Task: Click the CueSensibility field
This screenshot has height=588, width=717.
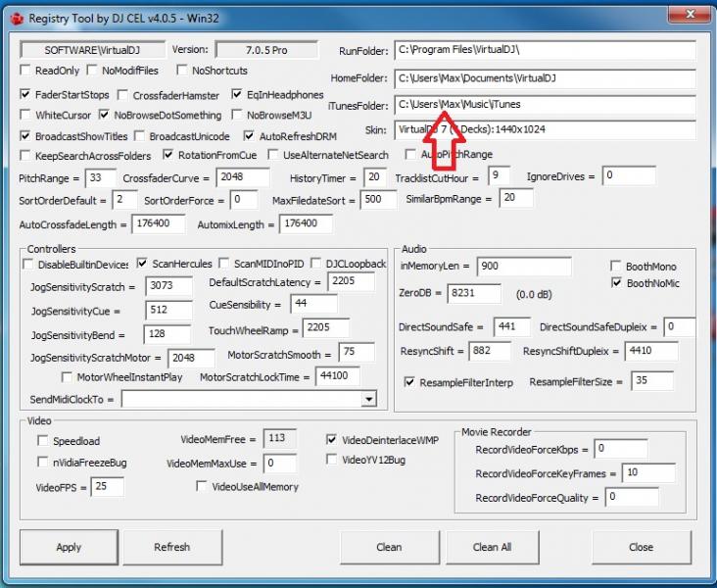Action: [x=314, y=304]
